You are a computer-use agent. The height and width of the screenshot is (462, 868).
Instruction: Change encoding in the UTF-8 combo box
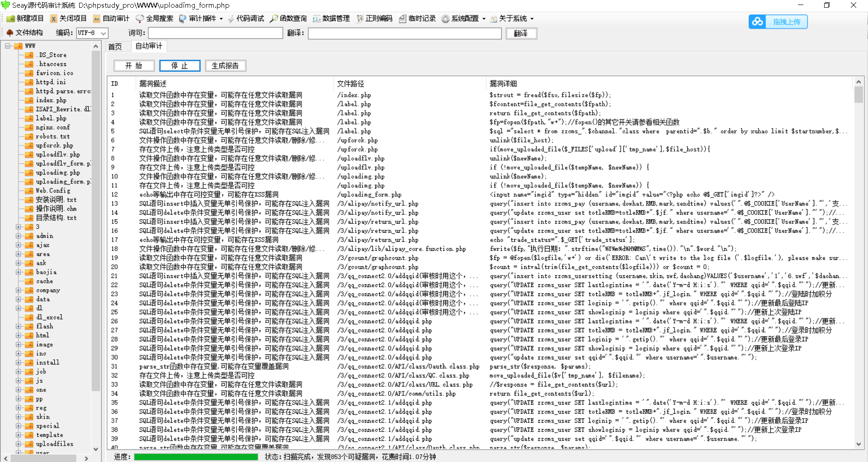click(91, 33)
